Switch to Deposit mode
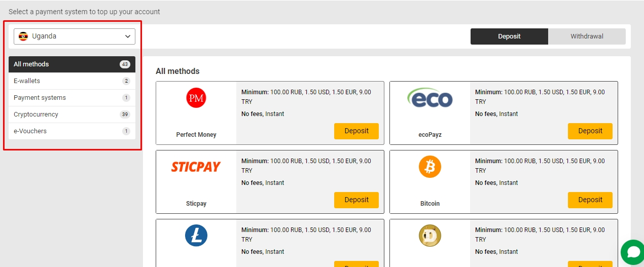The height and width of the screenshot is (267, 644). coord(509,36)
